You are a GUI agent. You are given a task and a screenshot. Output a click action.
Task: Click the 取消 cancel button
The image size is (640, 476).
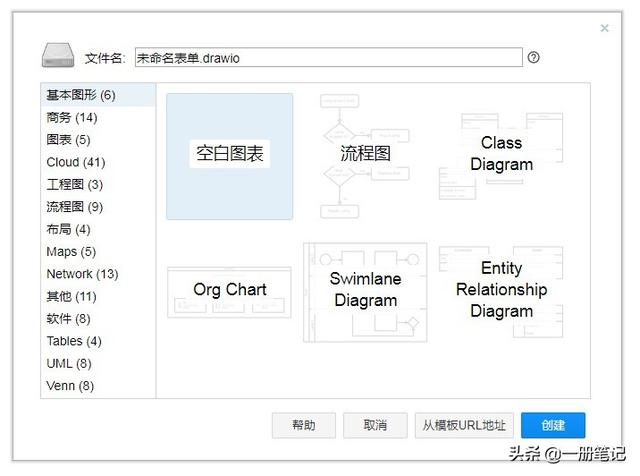[375, 425]
